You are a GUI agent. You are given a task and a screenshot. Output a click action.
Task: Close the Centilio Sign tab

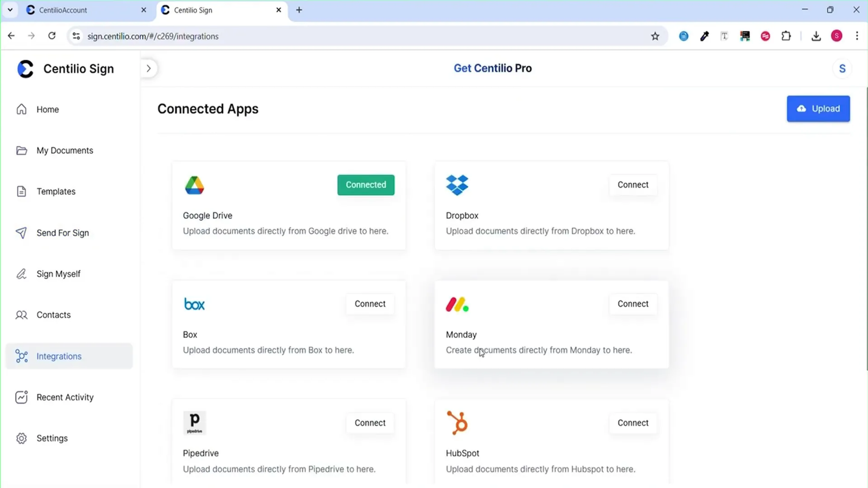pos(278,10)
